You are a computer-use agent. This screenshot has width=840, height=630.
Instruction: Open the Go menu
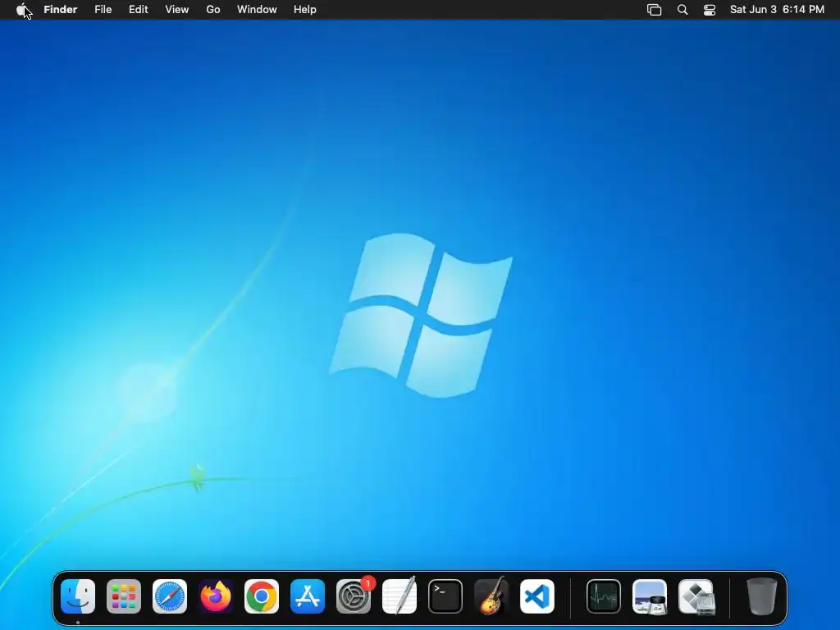pos(213,10)
